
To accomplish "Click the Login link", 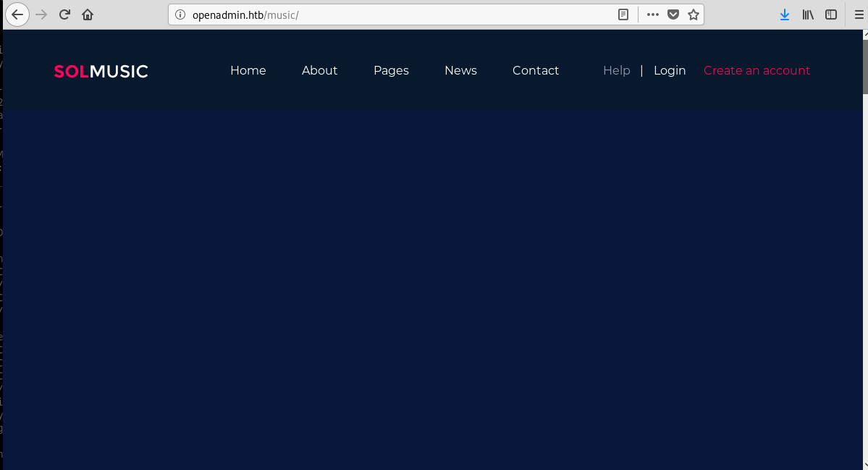I will (669, 71).
